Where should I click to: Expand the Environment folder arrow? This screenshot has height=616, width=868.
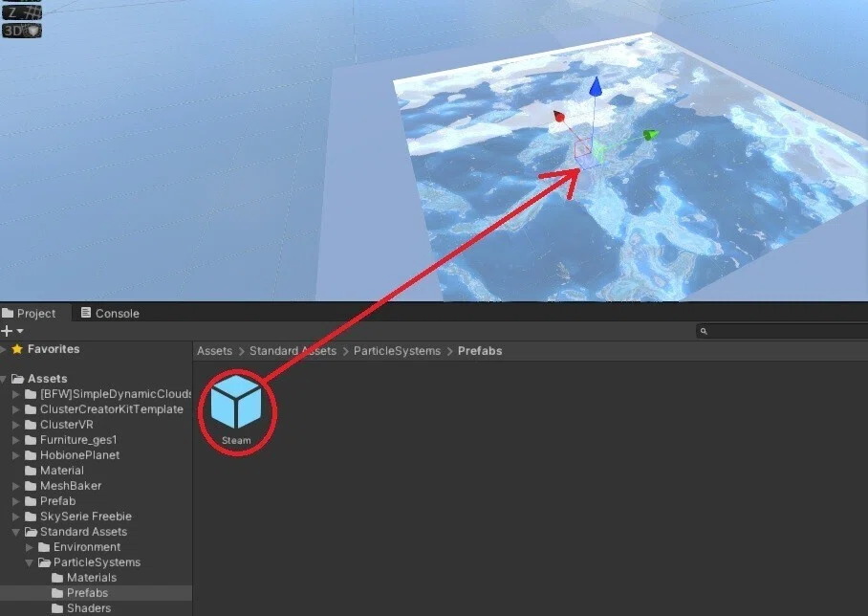[30, 547]
